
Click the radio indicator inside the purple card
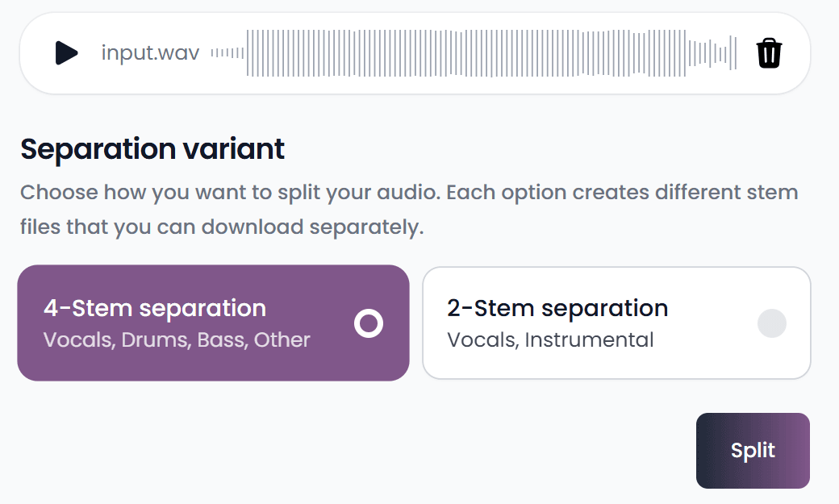(x=368, y=323)
